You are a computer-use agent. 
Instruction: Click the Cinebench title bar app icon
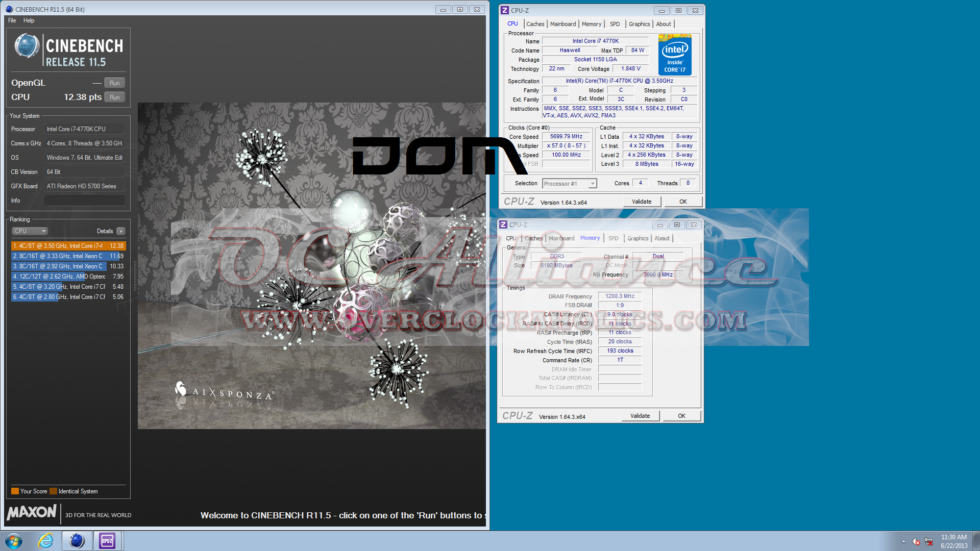tap(9, 9)
